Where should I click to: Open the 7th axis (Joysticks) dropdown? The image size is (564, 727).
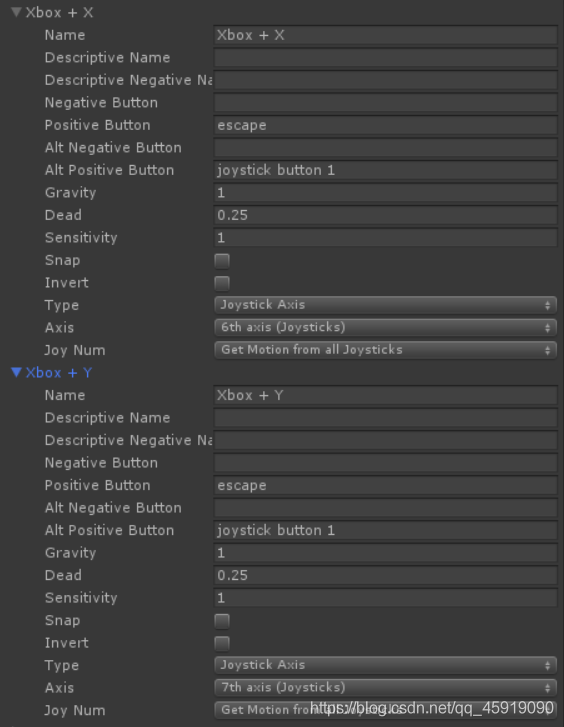pyautogui.click(x=385, y=688)
